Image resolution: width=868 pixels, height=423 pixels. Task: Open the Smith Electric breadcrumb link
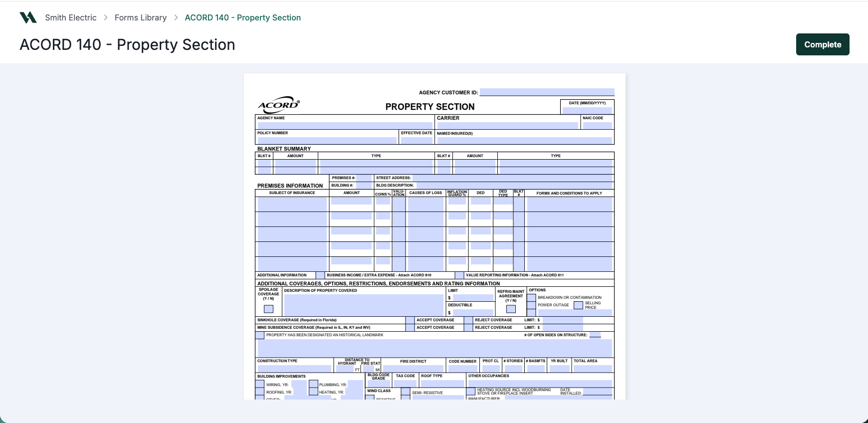(71, 17)
